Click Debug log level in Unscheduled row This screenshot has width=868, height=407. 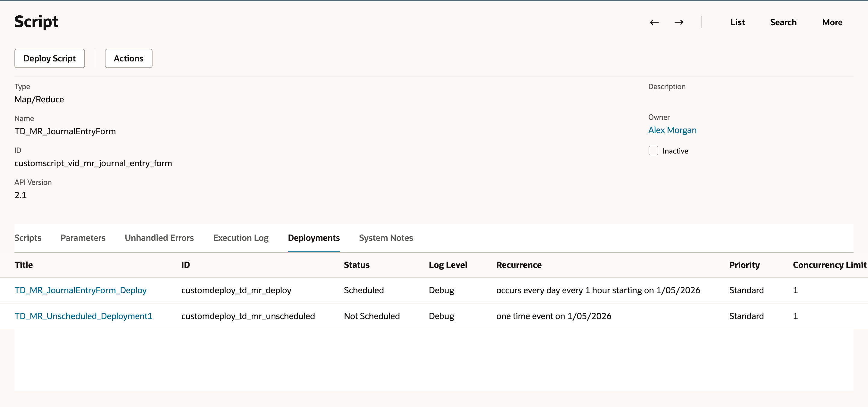pos(441,316)
